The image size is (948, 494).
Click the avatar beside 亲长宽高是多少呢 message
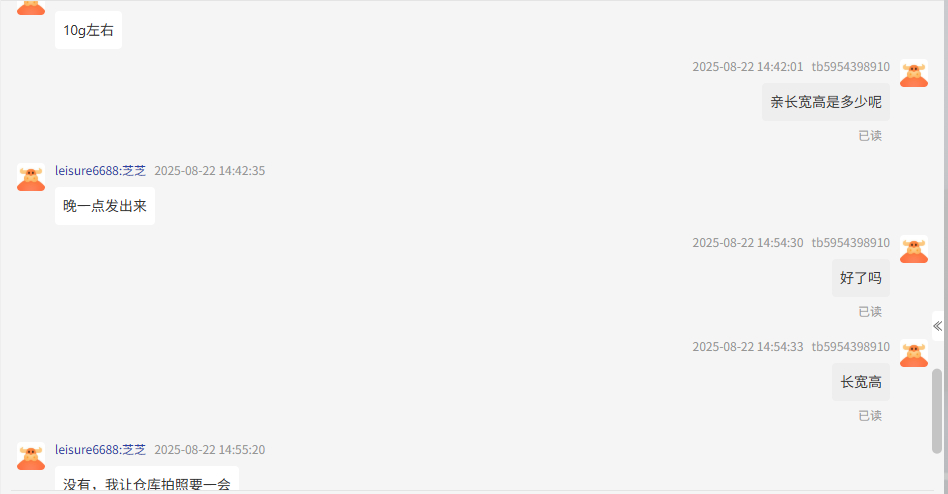(914, 73)
